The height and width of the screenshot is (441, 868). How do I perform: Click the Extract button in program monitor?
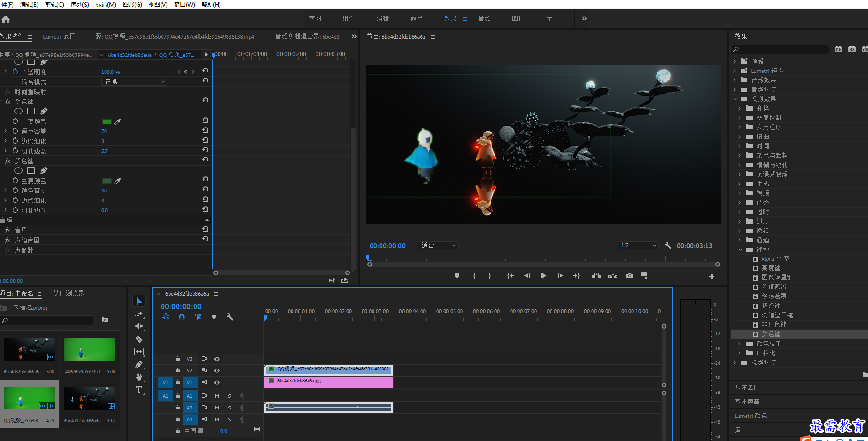(x=613, y=276)
